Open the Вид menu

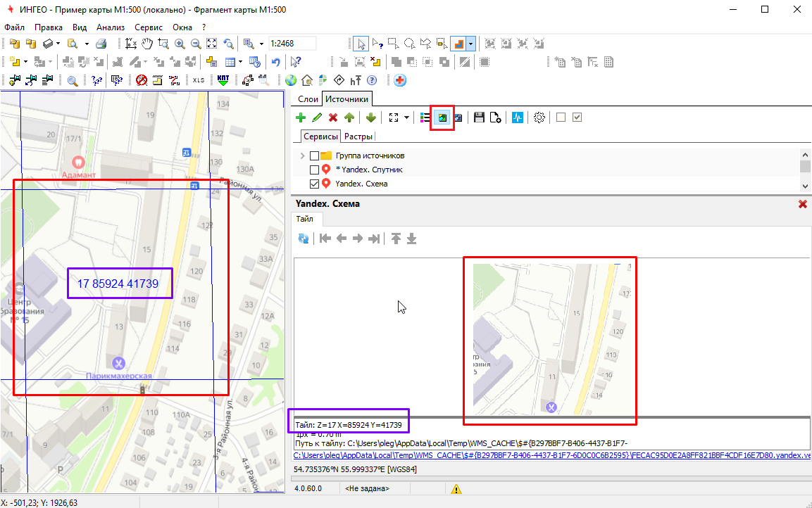pyautogui.click(x=80, y=27)
